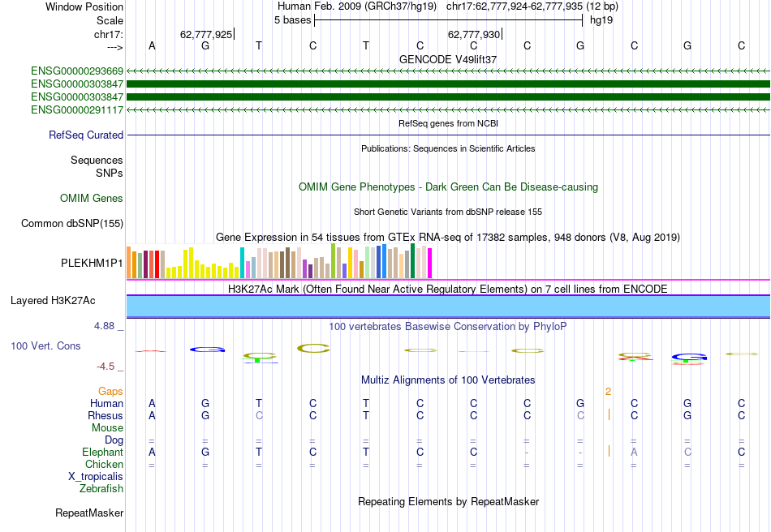Viewport: 771px width, 532px height.
Task: Click the pink last bar in GTEx chart
Action: 430,264
